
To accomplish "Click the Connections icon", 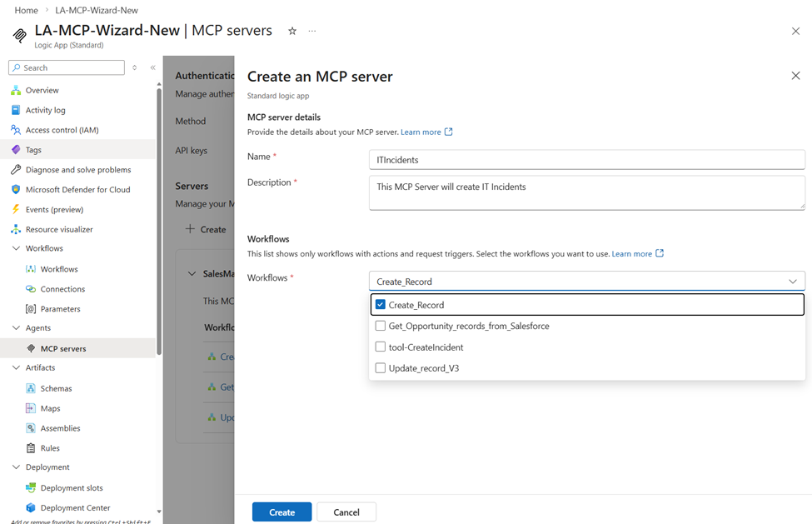I will [x=31, y=289].
